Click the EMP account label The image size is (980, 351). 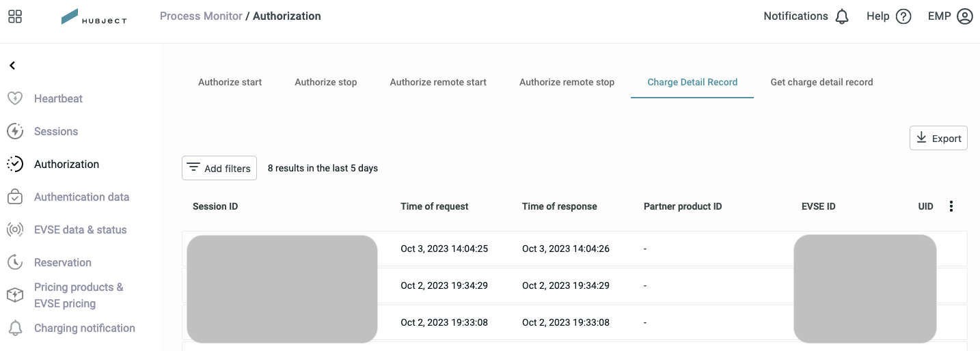939,16
